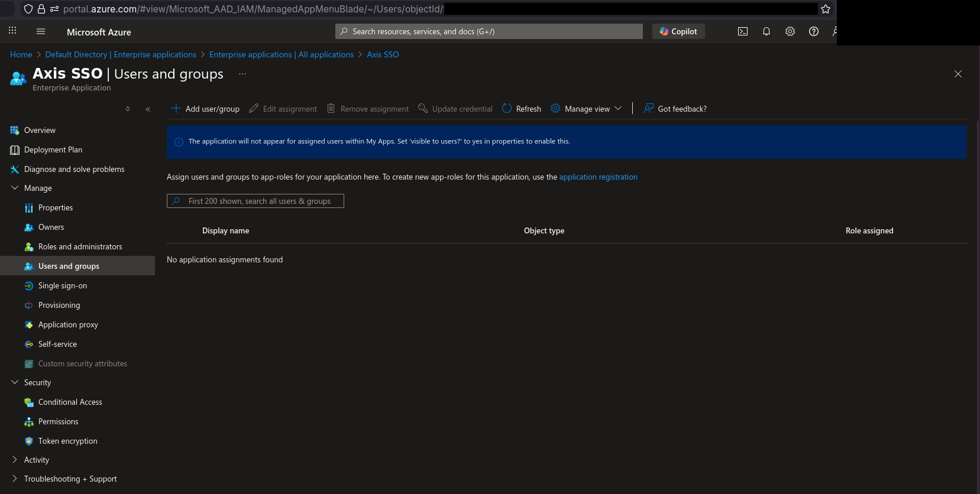Select Users and groups menu item
Screen dimensions: 980x494
77,266
